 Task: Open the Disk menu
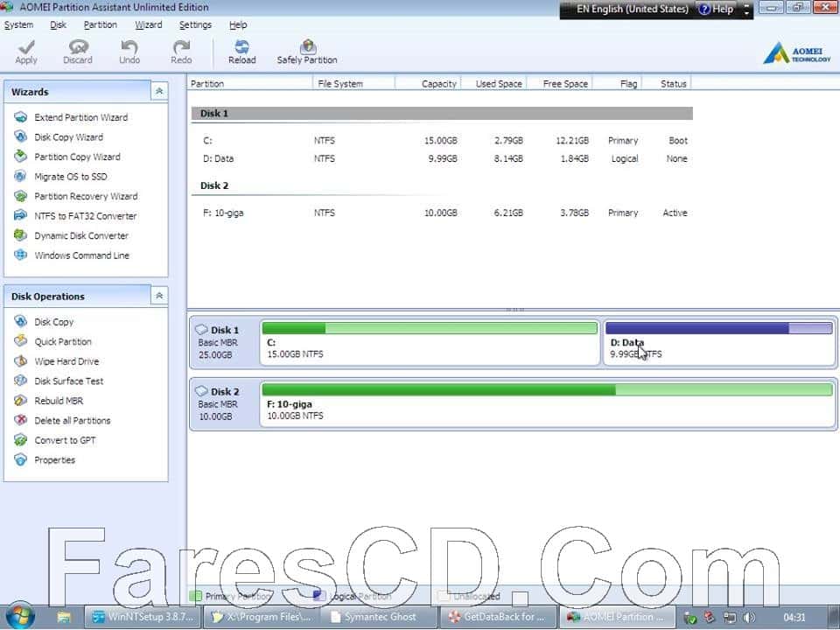(x=58, y=25)
